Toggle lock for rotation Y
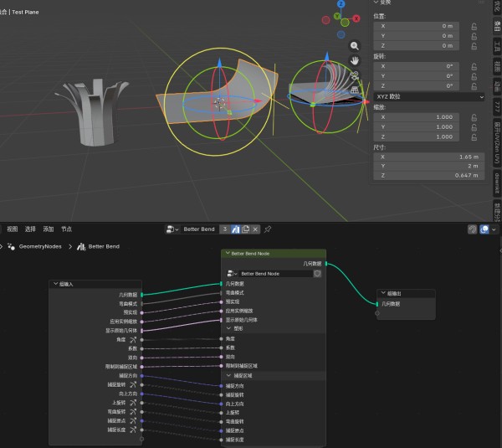This screenshot has width=502, height=448. tap(474, 75)
